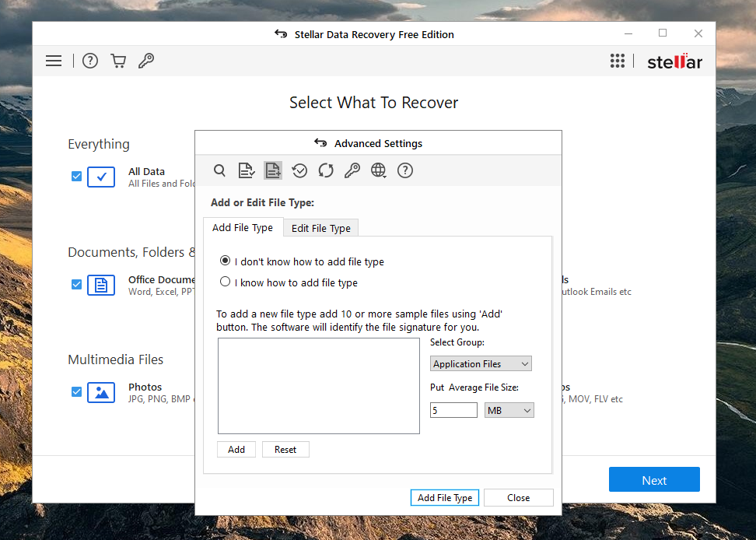The width and height of the screenshot is (756, 540).
Task: Click the Add File Type button
Action: [x=445, y=498]
